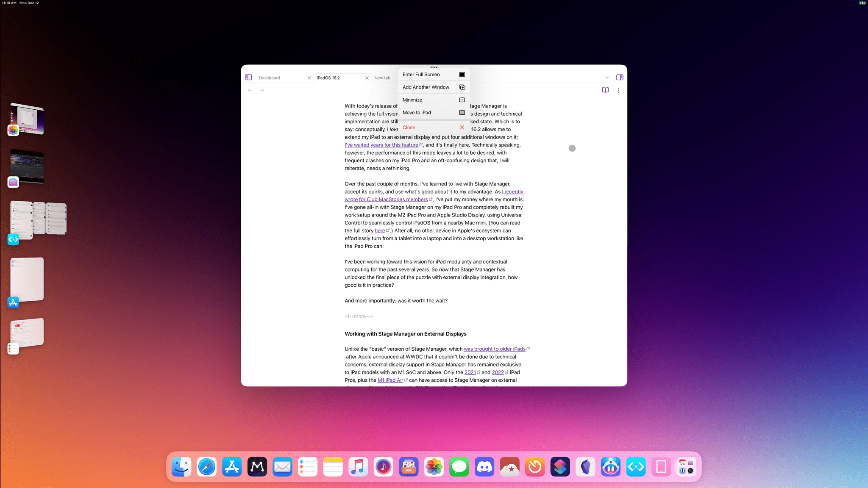Image resolution: width=868 pixels, height=488 pixels.
Task: Click the Screens app badge in Stage Manager strip
Action: [x=13, y=240]
